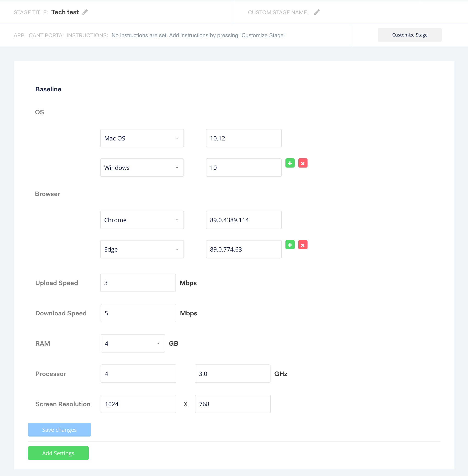This screenshot has height=476, width=468.
Task: Click the Upload Speed label
Action: [56, 283]
